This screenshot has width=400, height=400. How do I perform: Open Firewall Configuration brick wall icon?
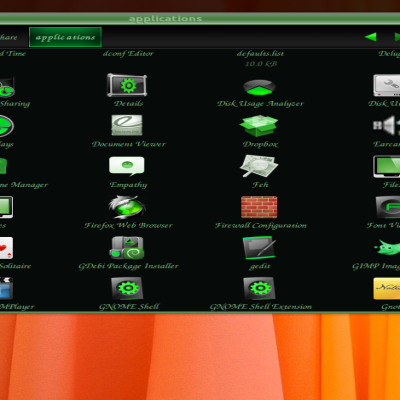coord(259,207)
